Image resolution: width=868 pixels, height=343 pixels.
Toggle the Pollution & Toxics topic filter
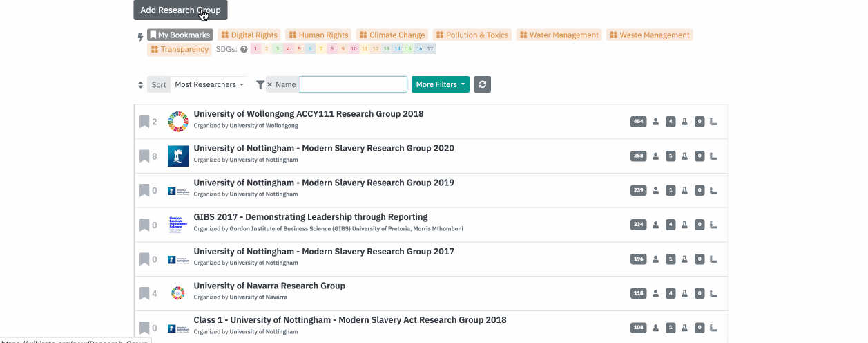pos(472,35)
